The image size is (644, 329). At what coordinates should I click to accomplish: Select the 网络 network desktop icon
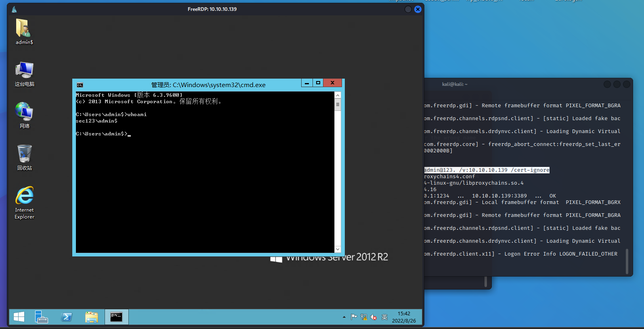[x=24, y=115]
